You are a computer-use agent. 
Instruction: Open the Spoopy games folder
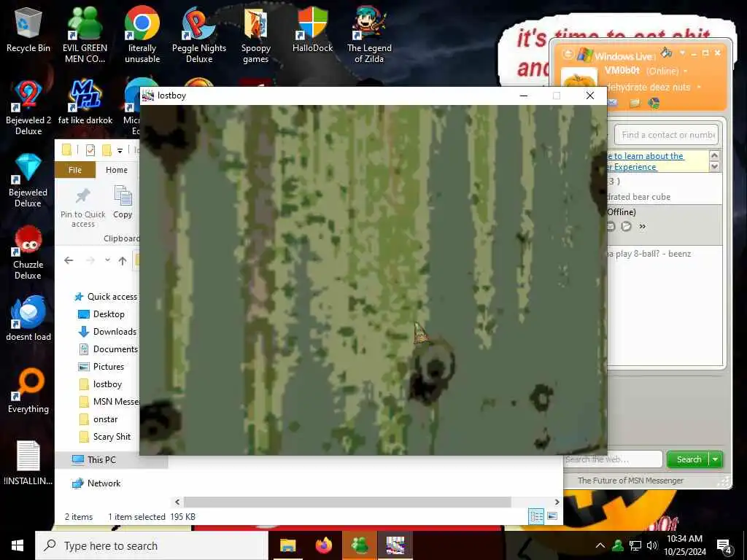tap(256, 36)
